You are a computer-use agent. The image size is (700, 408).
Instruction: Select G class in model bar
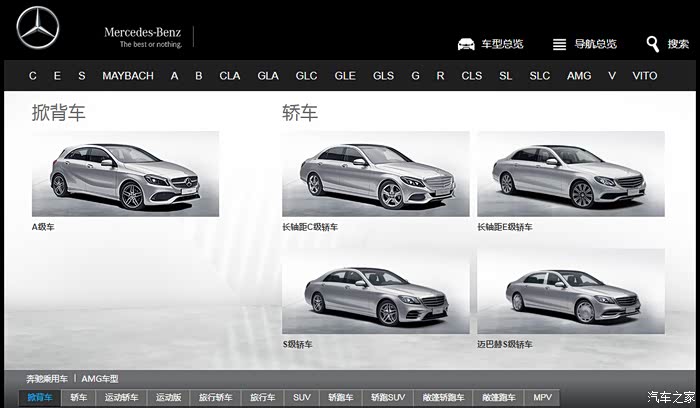415,76
